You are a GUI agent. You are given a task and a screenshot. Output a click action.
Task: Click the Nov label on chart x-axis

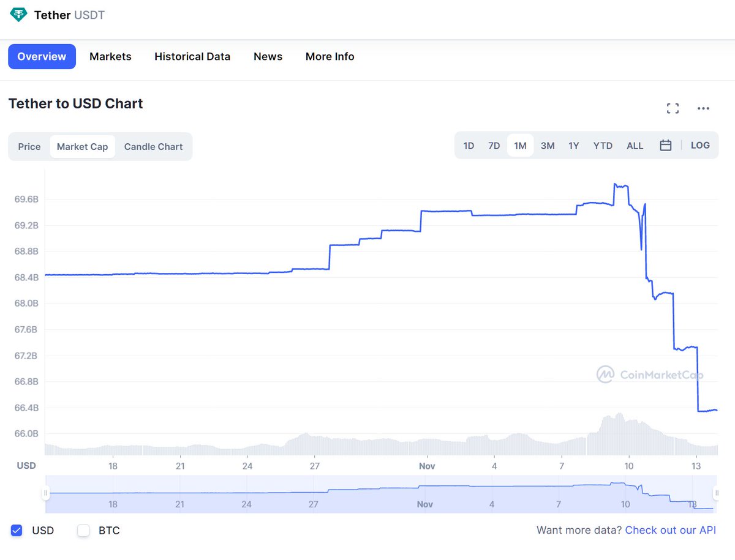427,466
